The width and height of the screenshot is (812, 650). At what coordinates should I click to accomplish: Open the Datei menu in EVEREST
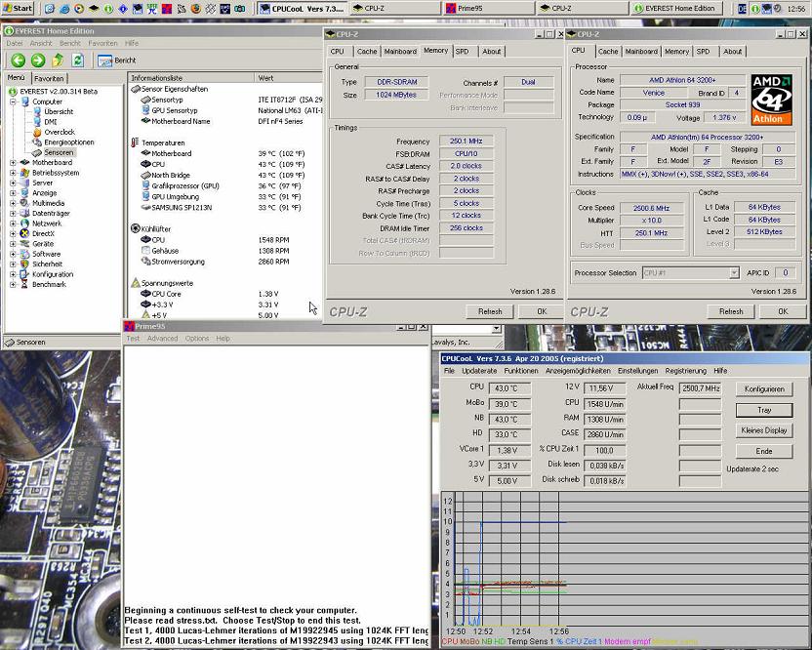[x=15, y=44]
